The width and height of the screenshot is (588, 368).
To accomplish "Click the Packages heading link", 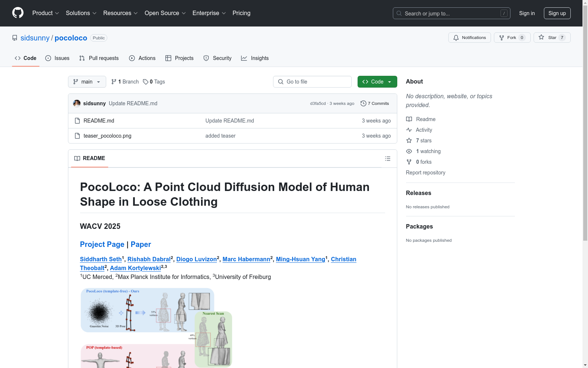I will pos(419,226).
